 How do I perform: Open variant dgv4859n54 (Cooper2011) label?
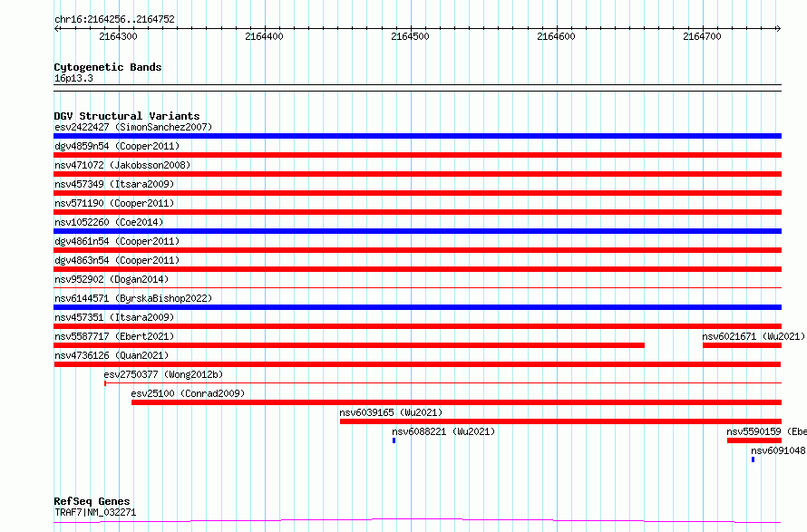click(x=117, y=146)
